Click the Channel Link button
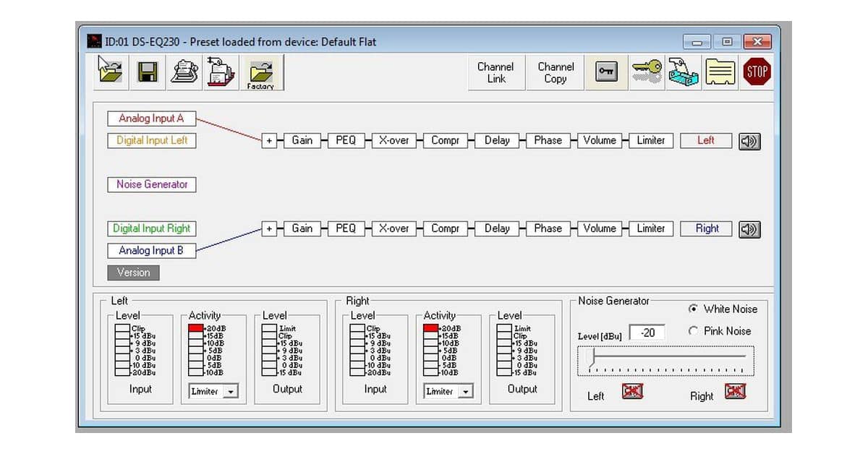The image size is (868, 454). [496, 72]
